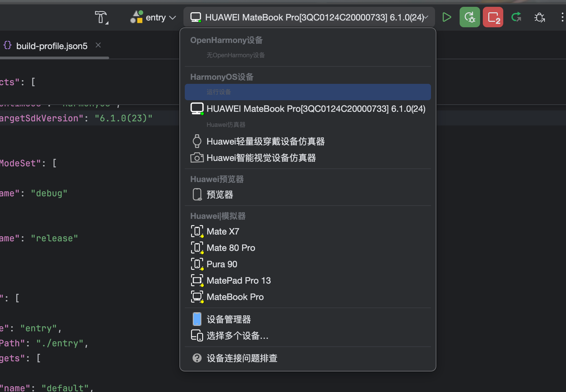The width and height of the screenshot is (566, 392).
Task: Click the previewer phone icon
Action: click(197, 194)
